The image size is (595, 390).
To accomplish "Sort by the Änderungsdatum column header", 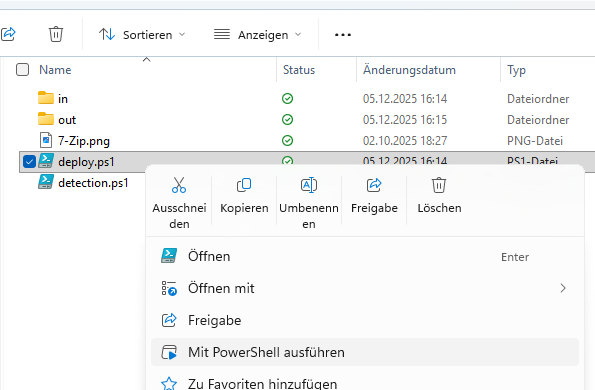I will pos(409,70).
